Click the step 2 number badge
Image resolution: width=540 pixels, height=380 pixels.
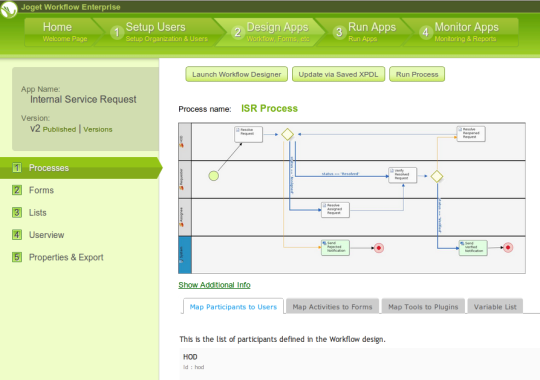point(237,32)
